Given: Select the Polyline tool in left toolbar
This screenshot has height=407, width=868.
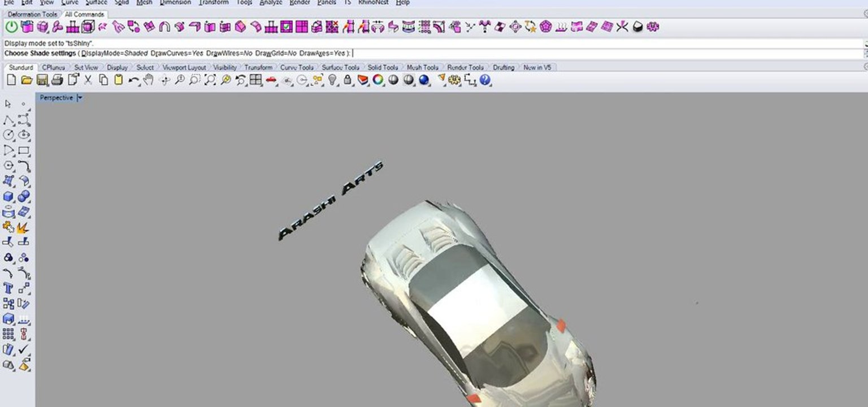Looking at the screenshot, I should tap(8, 120).
